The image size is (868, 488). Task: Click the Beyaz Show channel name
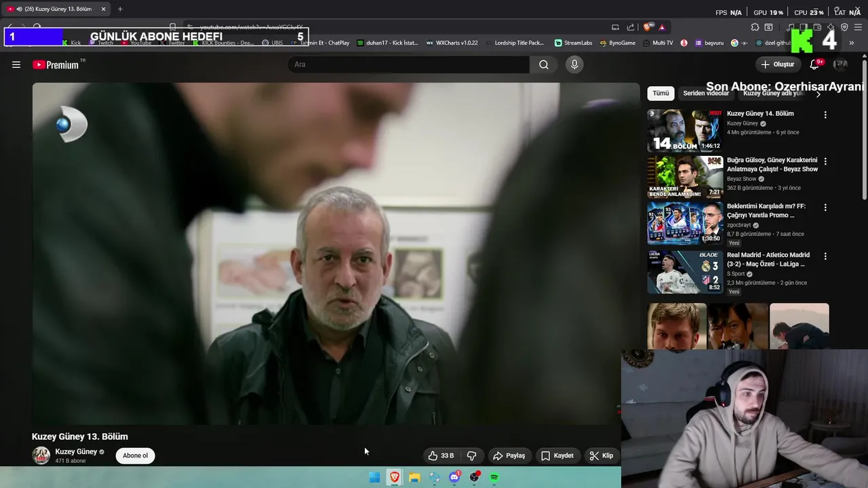point(741,179)
